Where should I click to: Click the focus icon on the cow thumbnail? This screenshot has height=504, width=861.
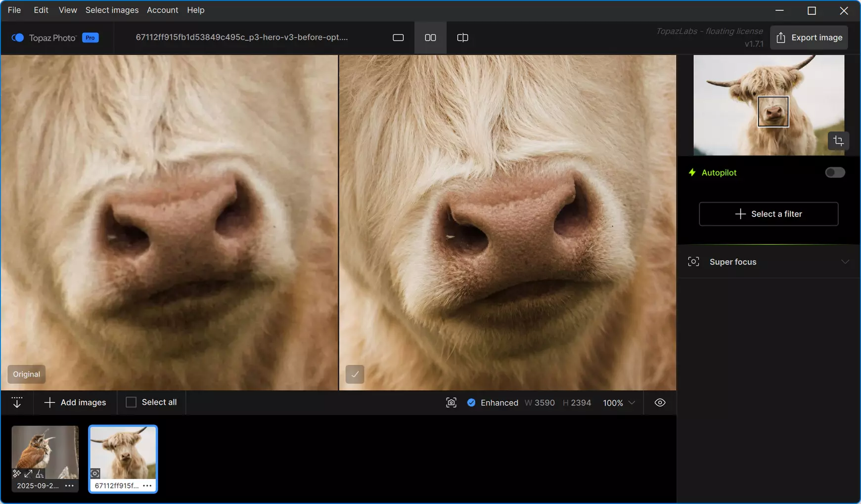95,473
